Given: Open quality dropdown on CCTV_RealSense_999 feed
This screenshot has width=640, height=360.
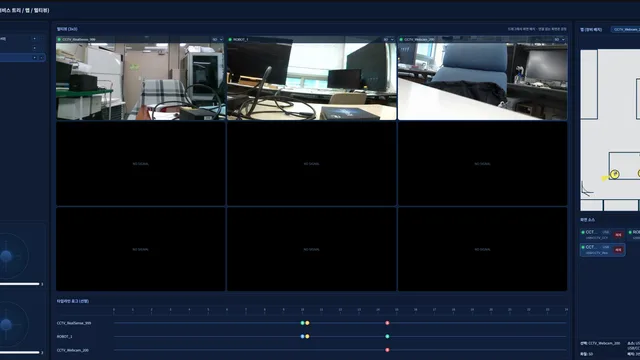Looking at the screenshot, I should pyautogui.click(x=217, y=40).
